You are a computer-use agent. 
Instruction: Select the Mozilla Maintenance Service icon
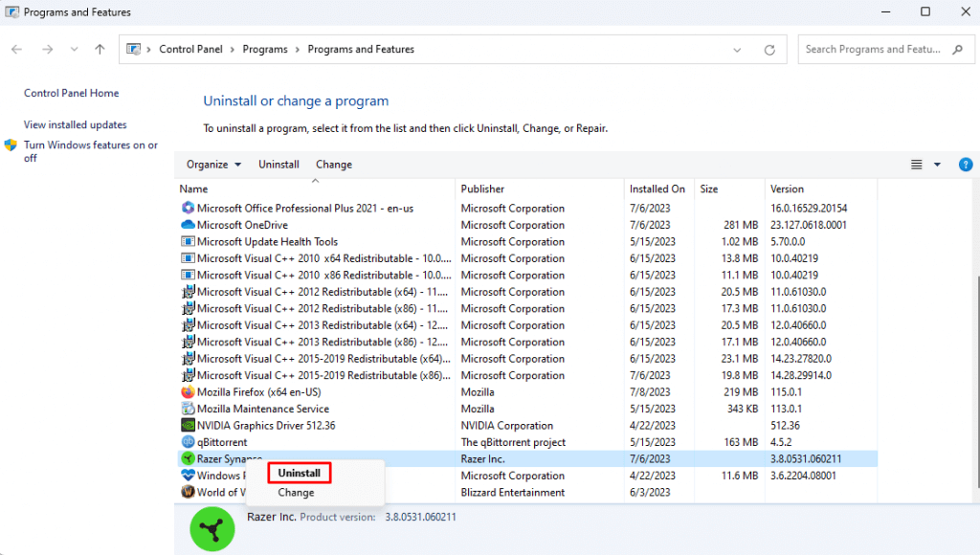[x=188, y=409]
